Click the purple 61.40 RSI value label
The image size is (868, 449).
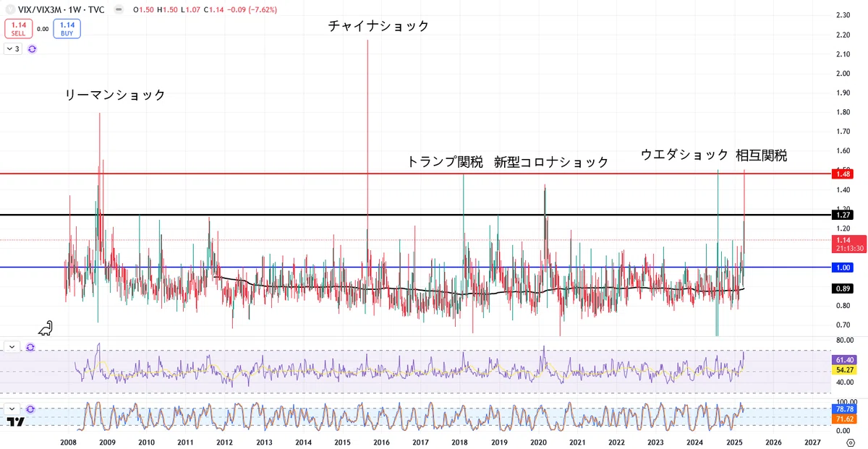pyautogui.click(x=843, y=359)
